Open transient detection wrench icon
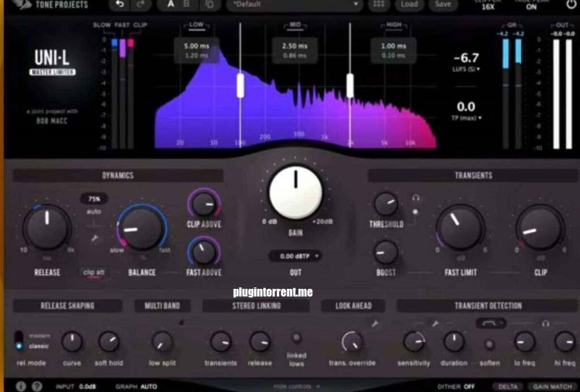Image resolution: width=580 pixels, height=392 pixels. tap(436, 324)
